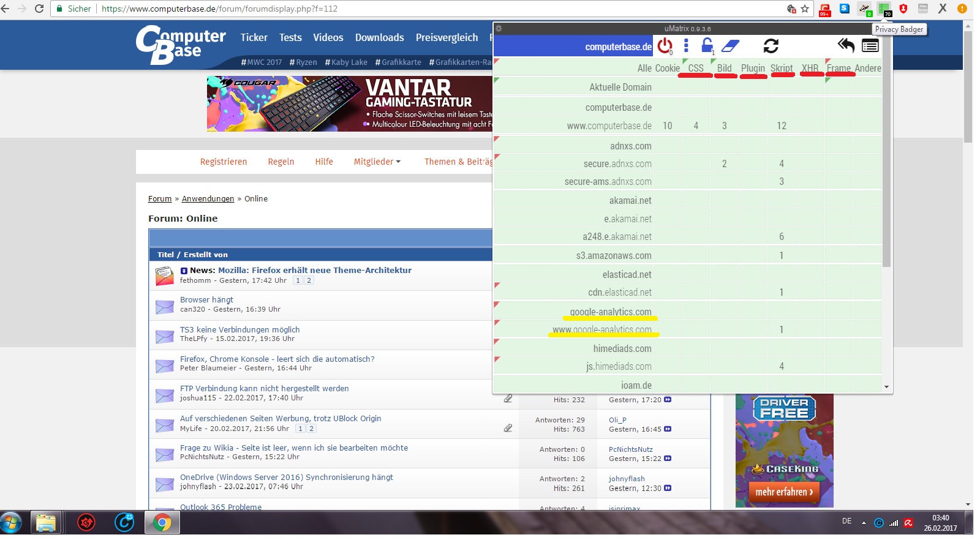Open uMatrix three-dot options menu
The image size is (980, 551).
pyautogui.click(x=686, y=45)
